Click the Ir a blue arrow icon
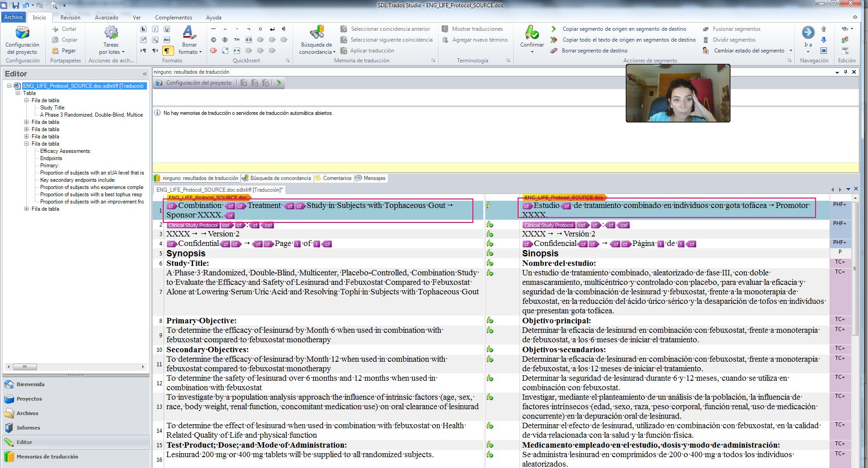Image resolution: width=868 pixels, height=468 pixels. tap(808, 33)
